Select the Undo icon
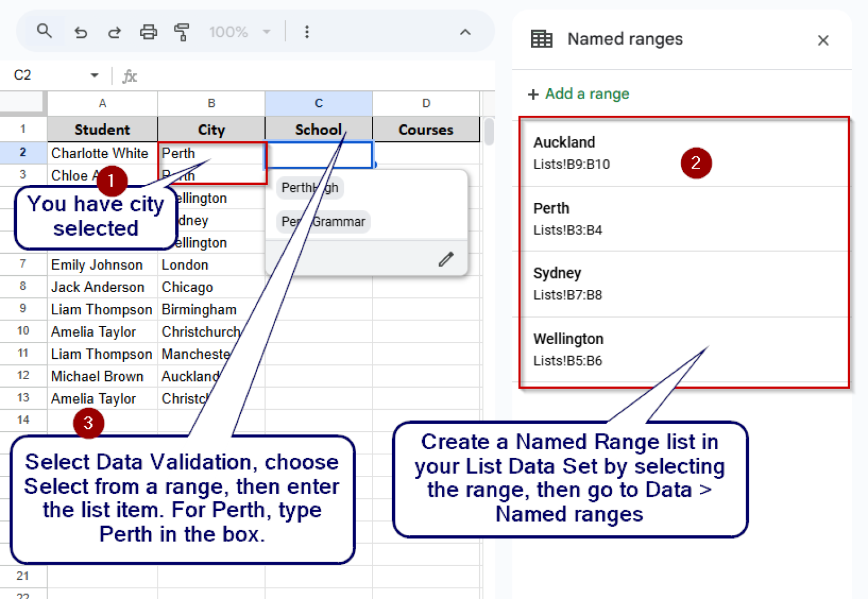The height and width of the screenshot is (599, 868). [80, 32]
